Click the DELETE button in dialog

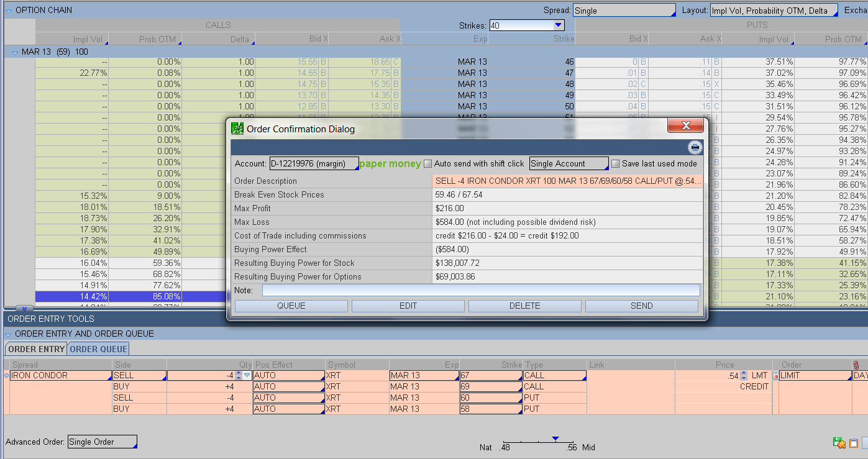[x=524, y=306]
